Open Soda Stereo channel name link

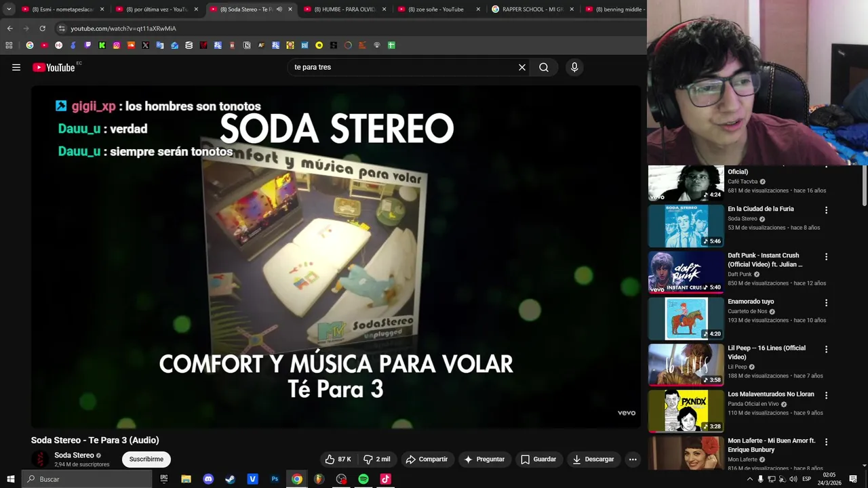(x=74, y=455)
